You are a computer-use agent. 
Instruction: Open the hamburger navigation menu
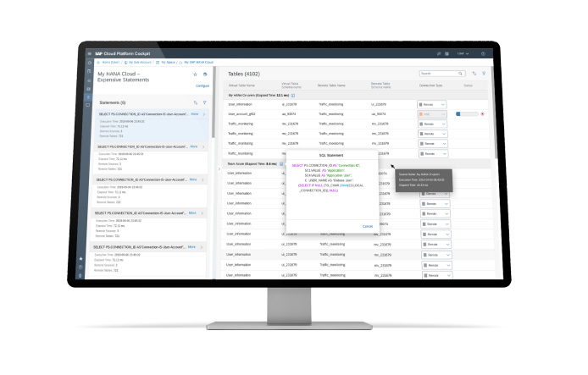tap(89, 53)
